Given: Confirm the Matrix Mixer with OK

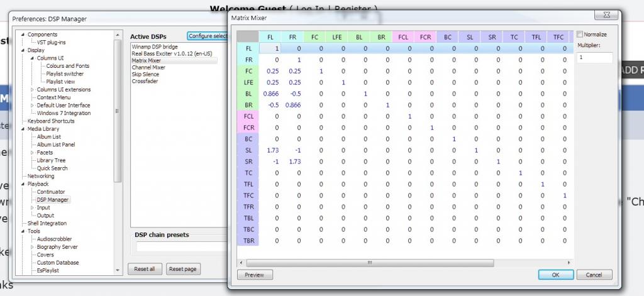Looking at the screenshot, I should [x=555, y=275].
